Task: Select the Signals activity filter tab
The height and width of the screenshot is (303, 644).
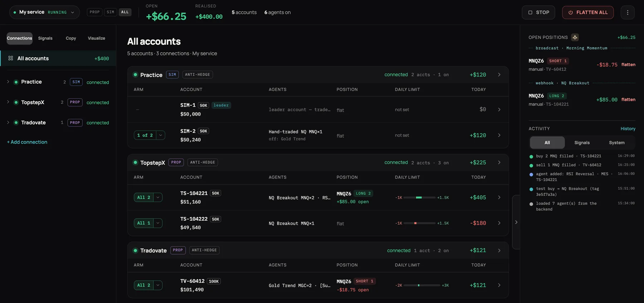Action: click(x=582, y=143)
